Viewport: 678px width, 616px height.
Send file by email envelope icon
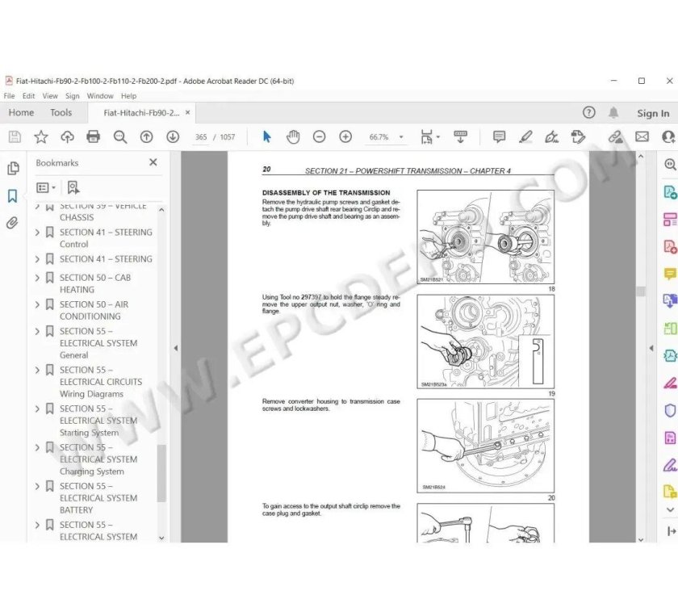coord(642,136)
